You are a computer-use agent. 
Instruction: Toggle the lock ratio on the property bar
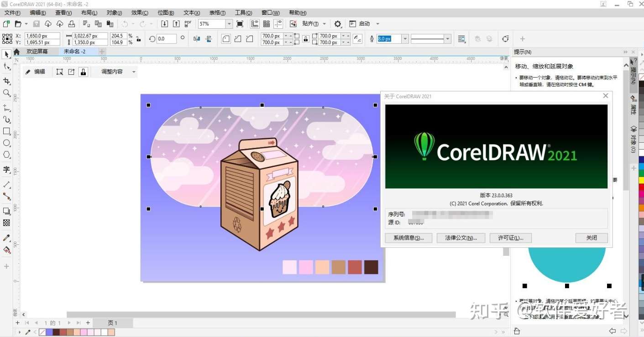point(305,38)
